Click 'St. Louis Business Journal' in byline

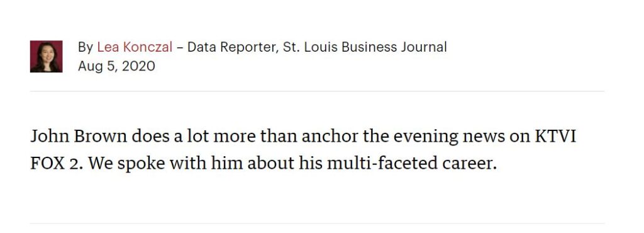[365, 47]
